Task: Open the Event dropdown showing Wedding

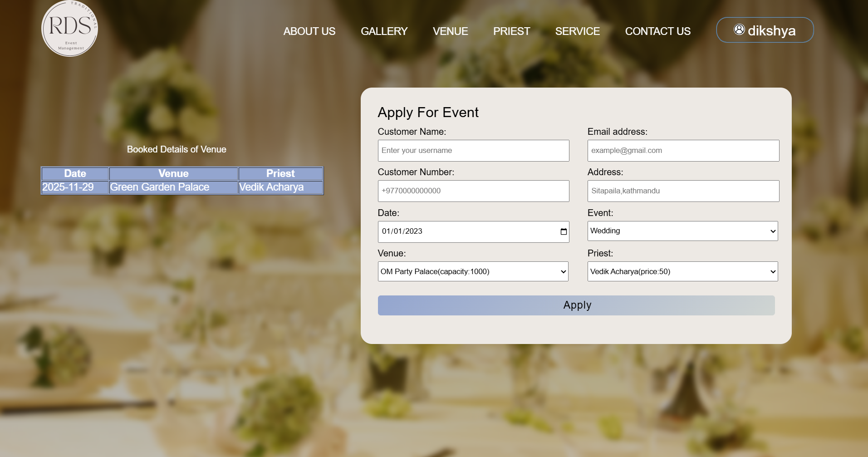Action: click(x=682, y=231)
